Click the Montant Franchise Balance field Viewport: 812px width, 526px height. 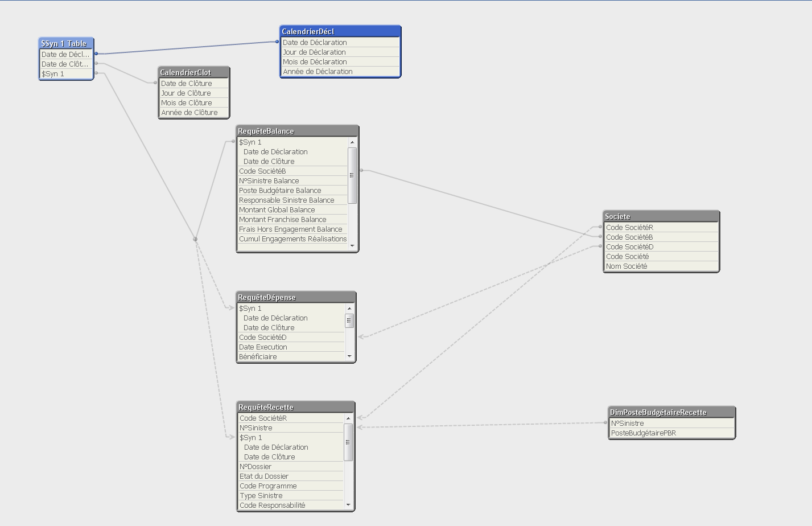click(x=292, y=219)
